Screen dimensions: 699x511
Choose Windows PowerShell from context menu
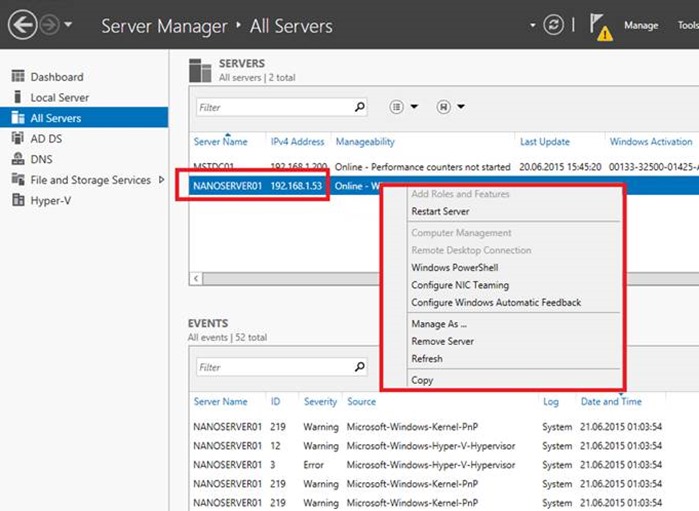point(455,268)
